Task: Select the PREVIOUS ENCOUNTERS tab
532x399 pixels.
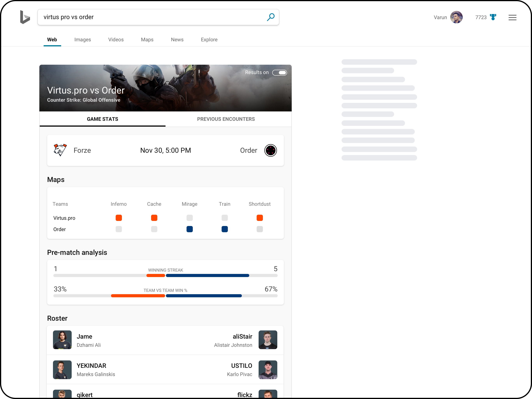Action: (x=226, y=119)
